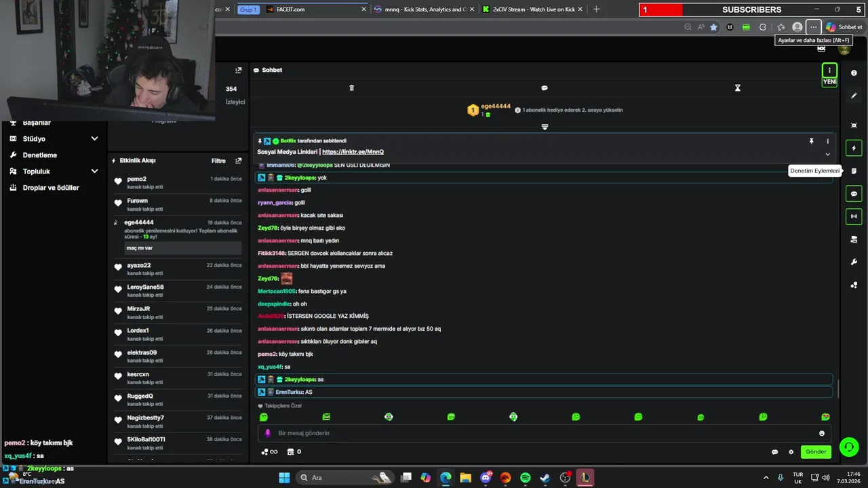Click the chat scrollbar thumb
868x488 pixels.
838,389
